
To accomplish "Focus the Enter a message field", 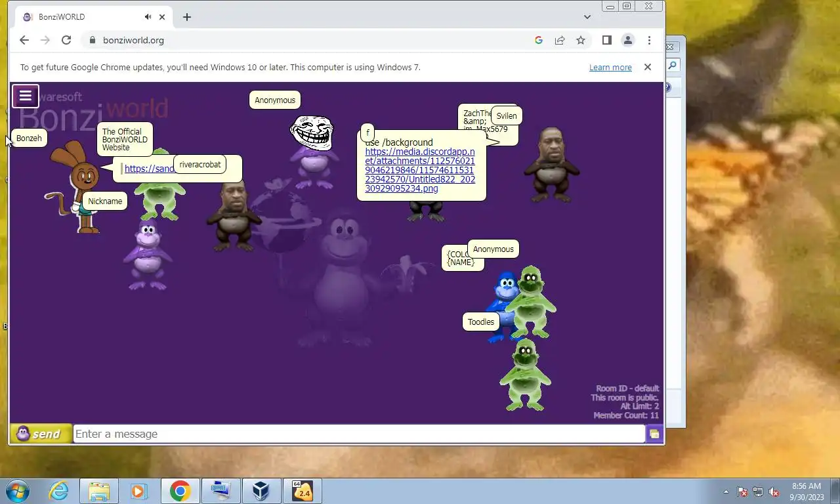I will point(359,434).
